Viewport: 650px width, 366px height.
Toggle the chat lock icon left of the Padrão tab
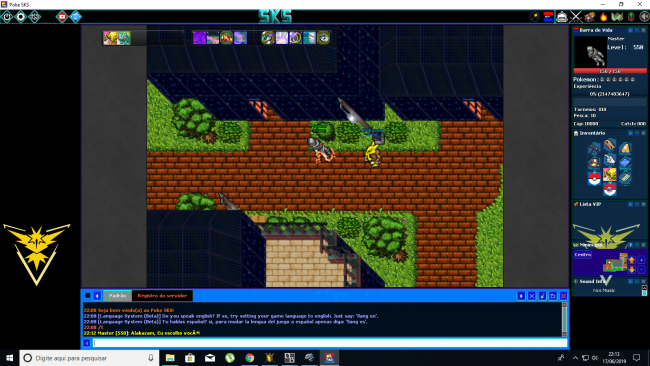pyautogui.click(x=87, y=296)
